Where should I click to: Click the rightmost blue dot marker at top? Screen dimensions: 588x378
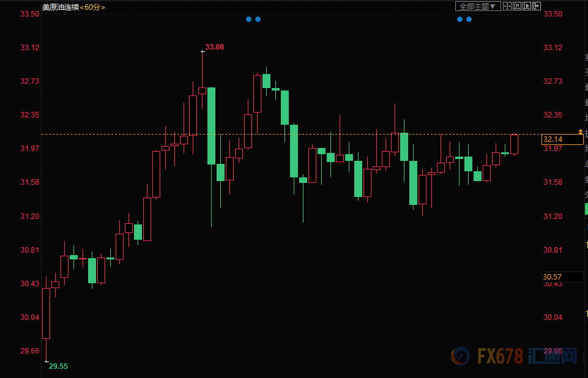(x=469, y=19)
